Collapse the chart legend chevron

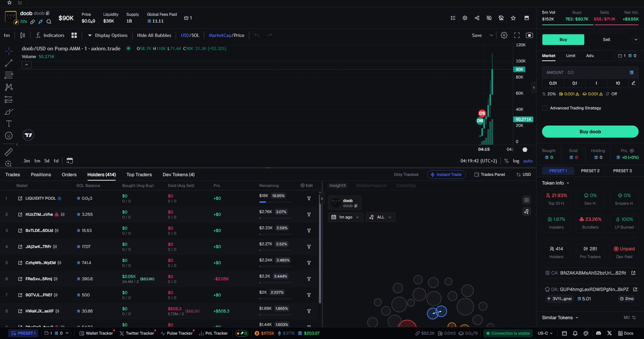[x=27, y=64]
